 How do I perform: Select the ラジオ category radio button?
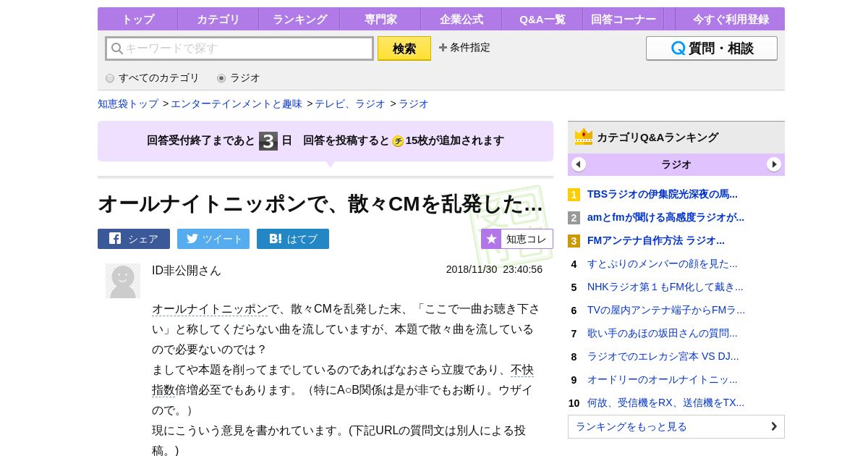pos(221,78)
